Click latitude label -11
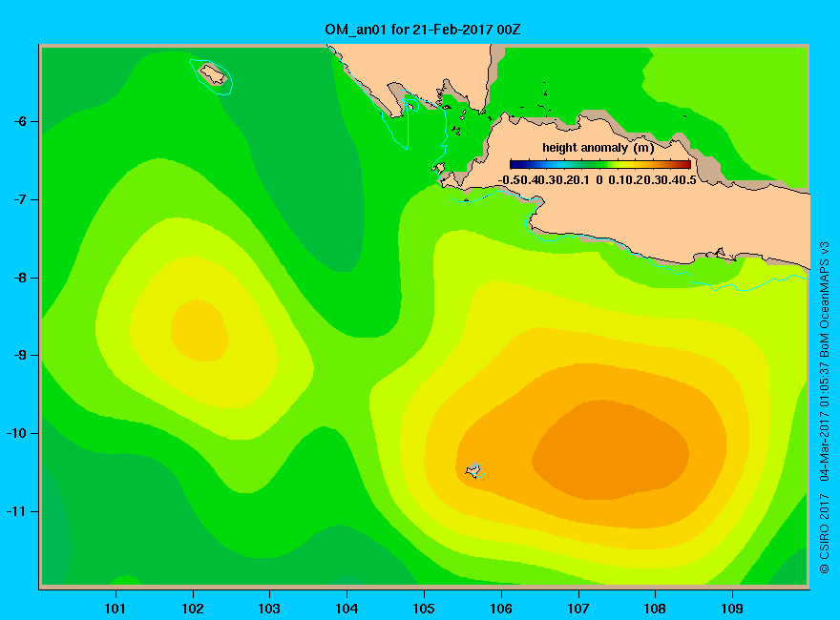Image resolution: width=840 pixels, height=620 pixels. tap(16, 512)
